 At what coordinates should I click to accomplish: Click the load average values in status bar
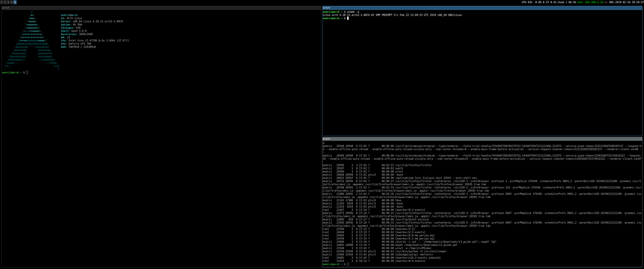545,2
